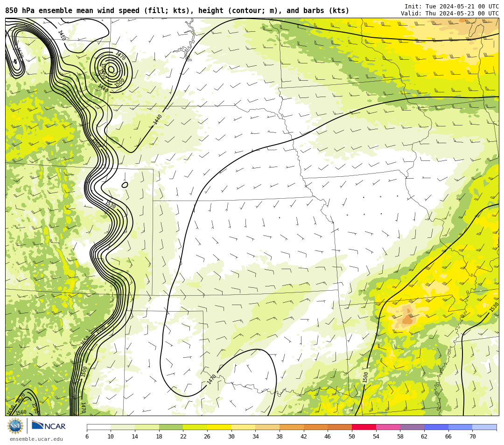This screenshot has width=504, height=445.
Task: Click the colorbar tick label 54
Action: point(376,436)
